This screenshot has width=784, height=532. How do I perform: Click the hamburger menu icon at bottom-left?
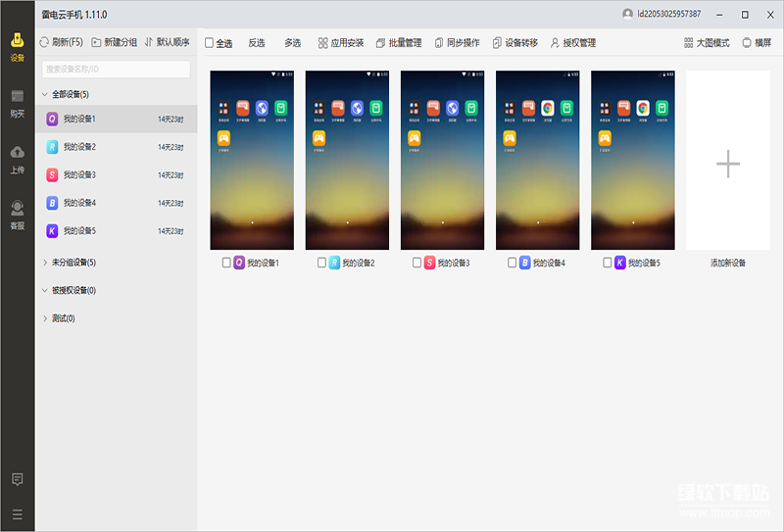click(x=17, y=513)
